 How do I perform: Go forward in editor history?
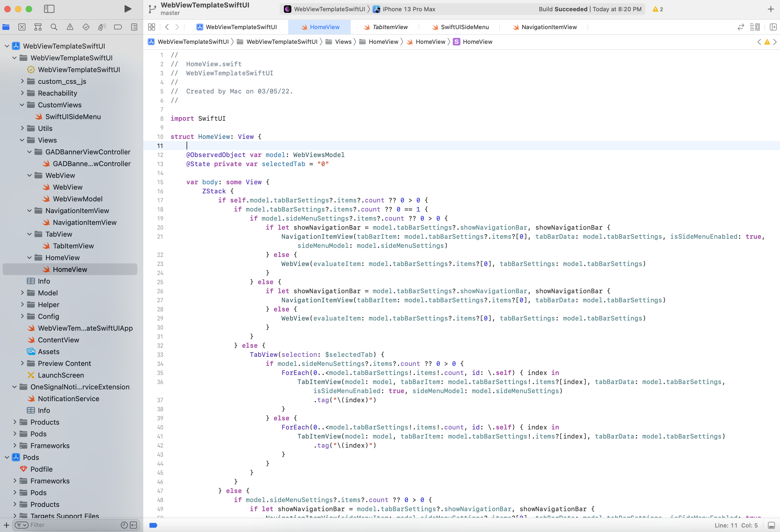[177, 27]
